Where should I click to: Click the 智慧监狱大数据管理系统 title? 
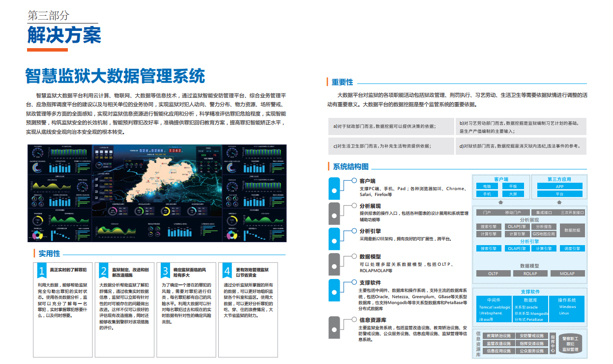(x=115, y=77)
